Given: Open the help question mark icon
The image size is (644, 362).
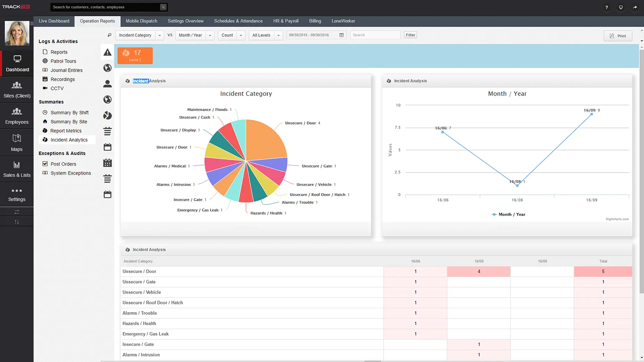Looking at the screenshot, I should (x=606, y=7).
